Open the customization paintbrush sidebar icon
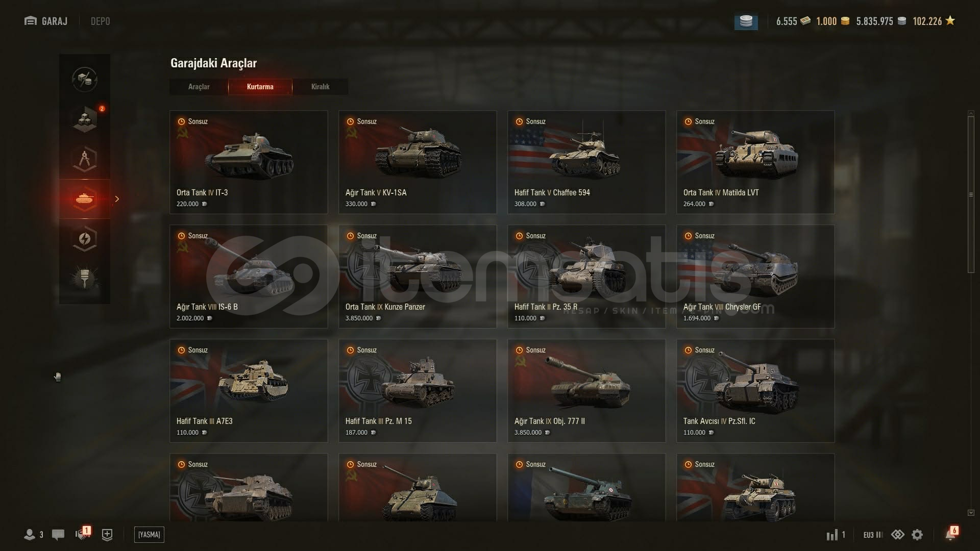The image size is (980, 551). (85, 279)
